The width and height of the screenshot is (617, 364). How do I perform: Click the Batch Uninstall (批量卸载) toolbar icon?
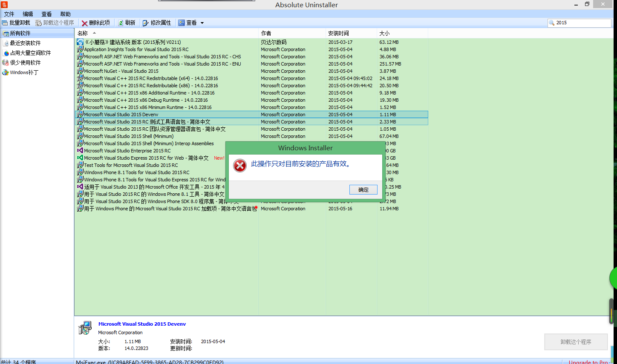click(5, 23)
